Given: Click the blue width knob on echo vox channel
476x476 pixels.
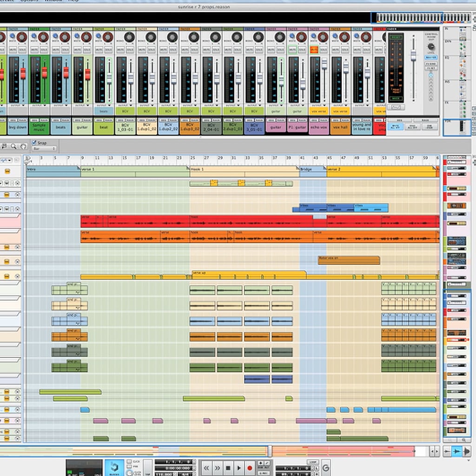Looking at the screenshot, I should tap(314, 36).
